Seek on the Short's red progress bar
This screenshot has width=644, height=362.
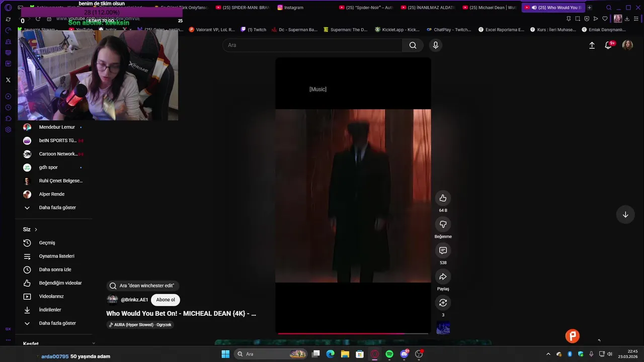353,333
